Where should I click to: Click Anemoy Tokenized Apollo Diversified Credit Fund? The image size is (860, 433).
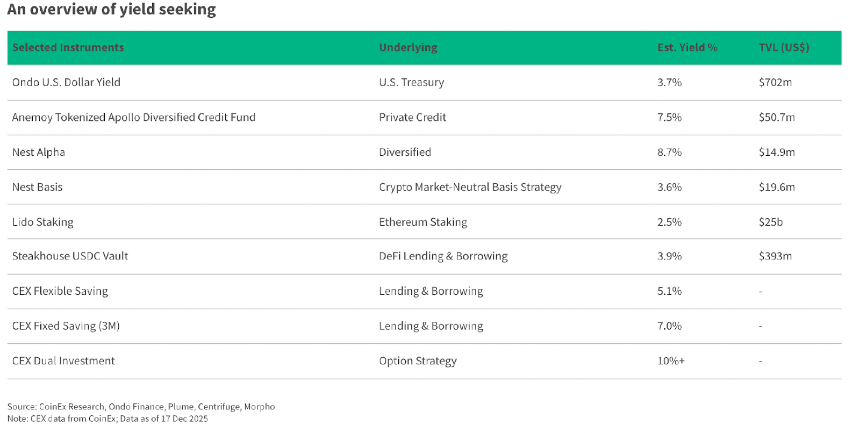point(133,117)
